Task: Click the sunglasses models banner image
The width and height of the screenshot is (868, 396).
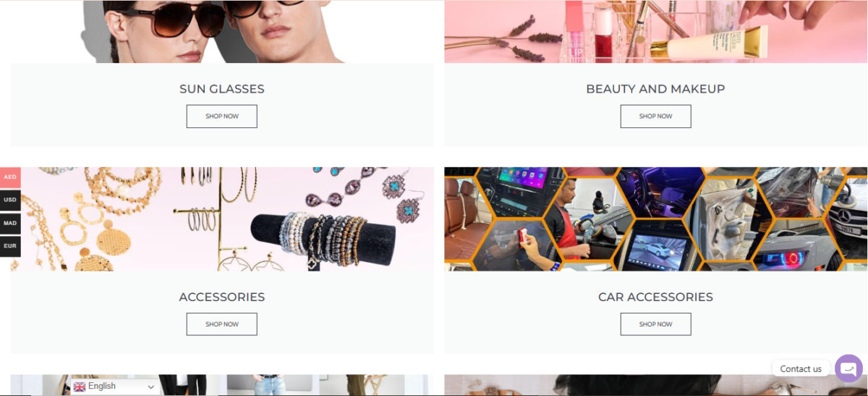Action: coord(222,32)
